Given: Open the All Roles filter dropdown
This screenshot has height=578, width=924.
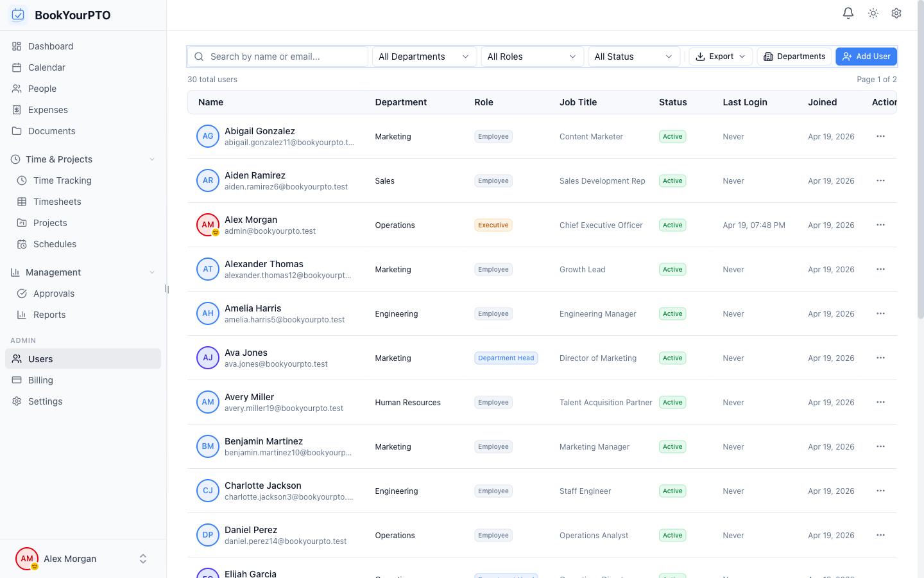Looking at the screenshot, I should pyautogui.click(x=532, y=57).
